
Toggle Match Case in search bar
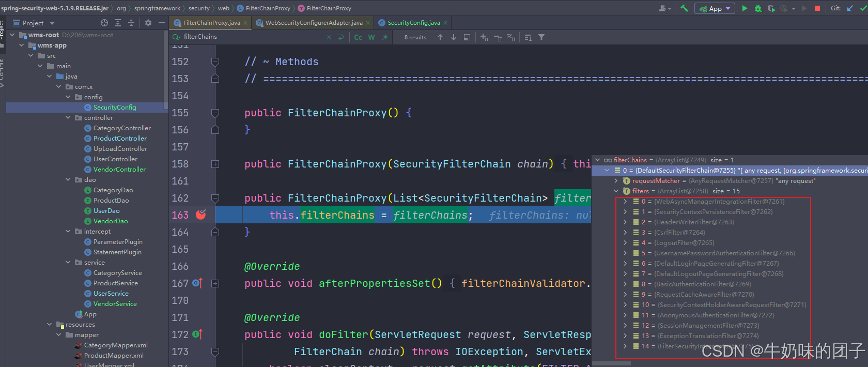coord(358,37)
